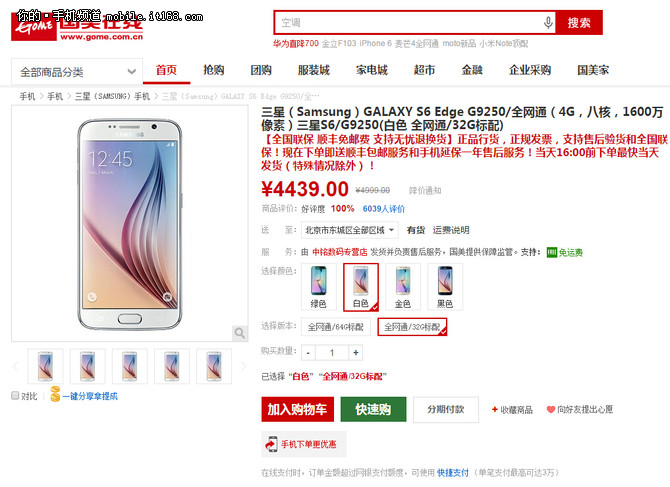Increase purchase quantity with plus button
Image resolution: width=670 pixels, height=487 pixels.
356,352
